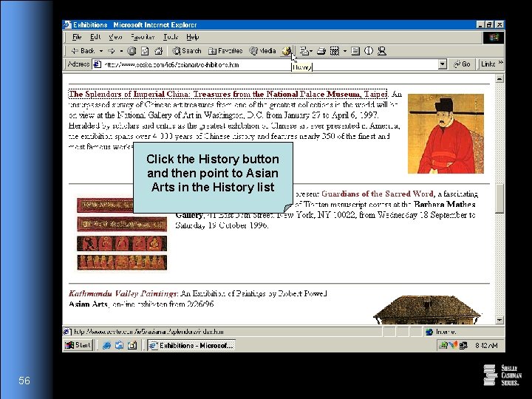Click the Print toolbar icon
Viewport: 532px width, 399px height.
[321, 51]
